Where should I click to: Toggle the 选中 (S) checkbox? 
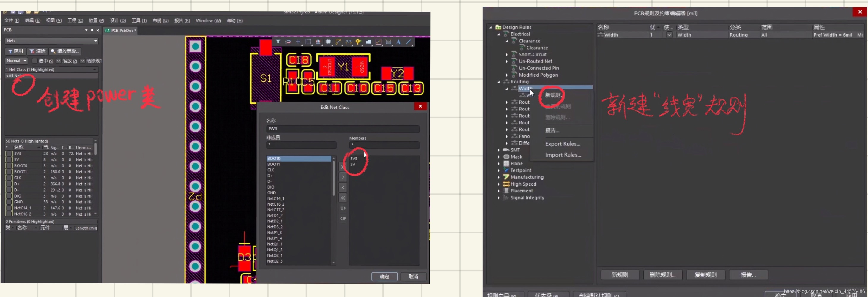click(34, 61)
